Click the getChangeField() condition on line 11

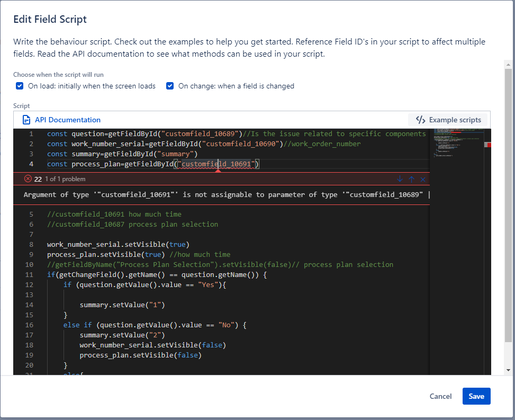click(157, 275)
